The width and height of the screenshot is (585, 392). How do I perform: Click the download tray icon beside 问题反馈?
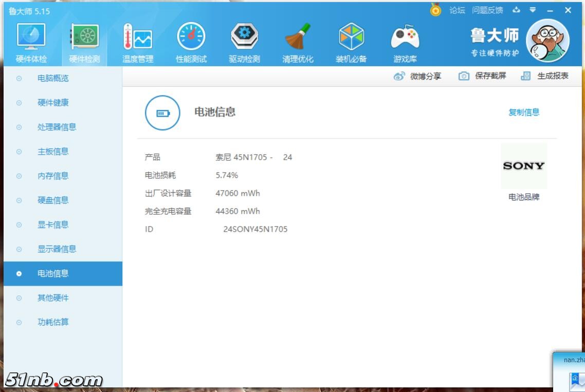[x=517, y=10]
